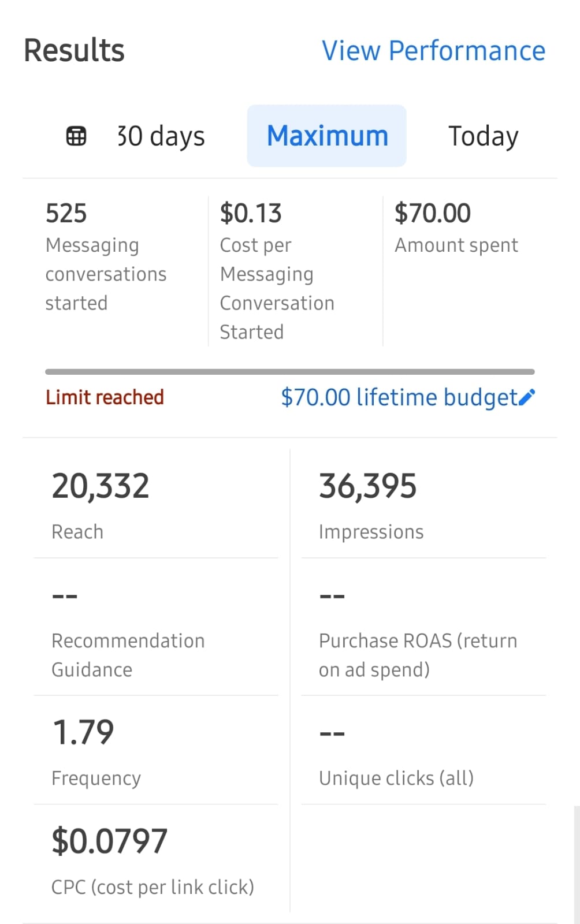Viewport: 580px width, 924px height.
Task: Tap the Limit reached status text
Action: click(105, 397)
